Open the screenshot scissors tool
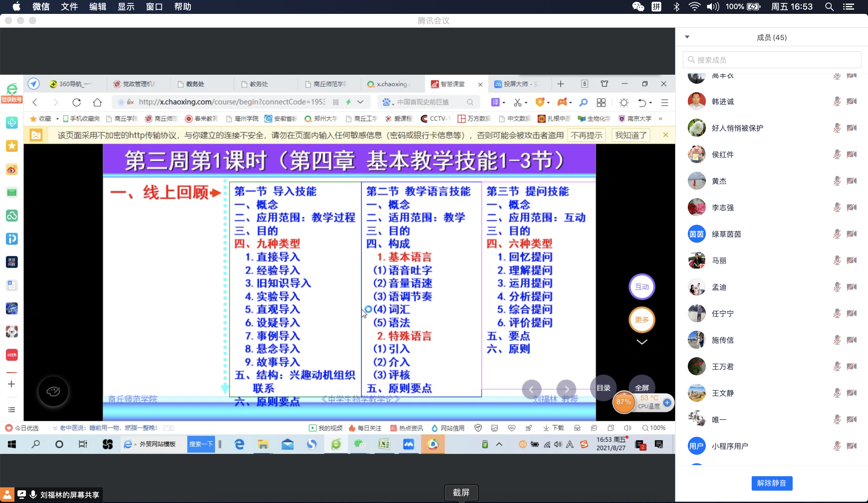The image size is (868, 503). pos(517,102)
